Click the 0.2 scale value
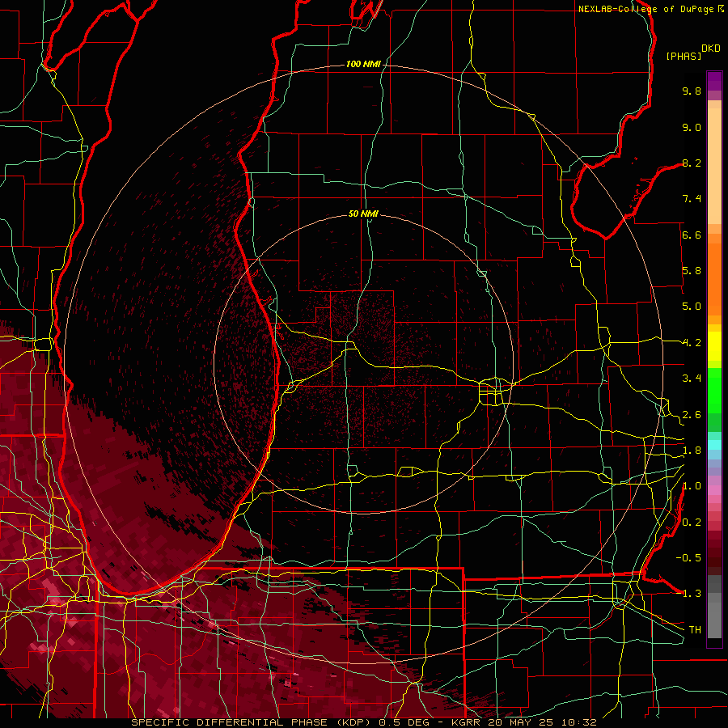The image size is (728, 728). [692, 523]
